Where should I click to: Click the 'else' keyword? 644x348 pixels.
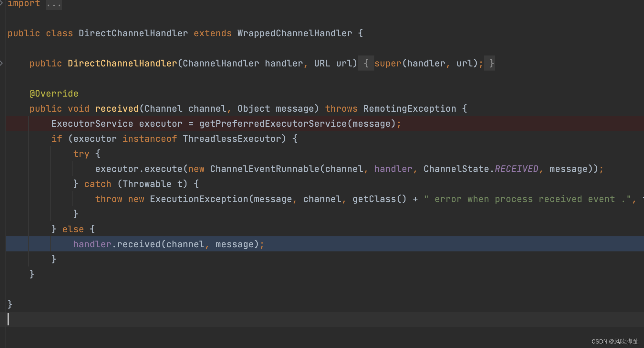tap(73, 229)
